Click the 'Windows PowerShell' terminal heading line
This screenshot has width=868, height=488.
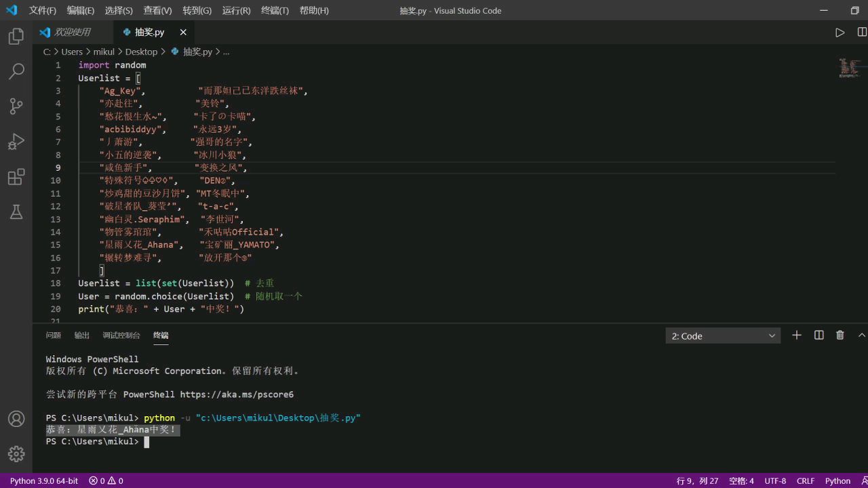point(92,359)
